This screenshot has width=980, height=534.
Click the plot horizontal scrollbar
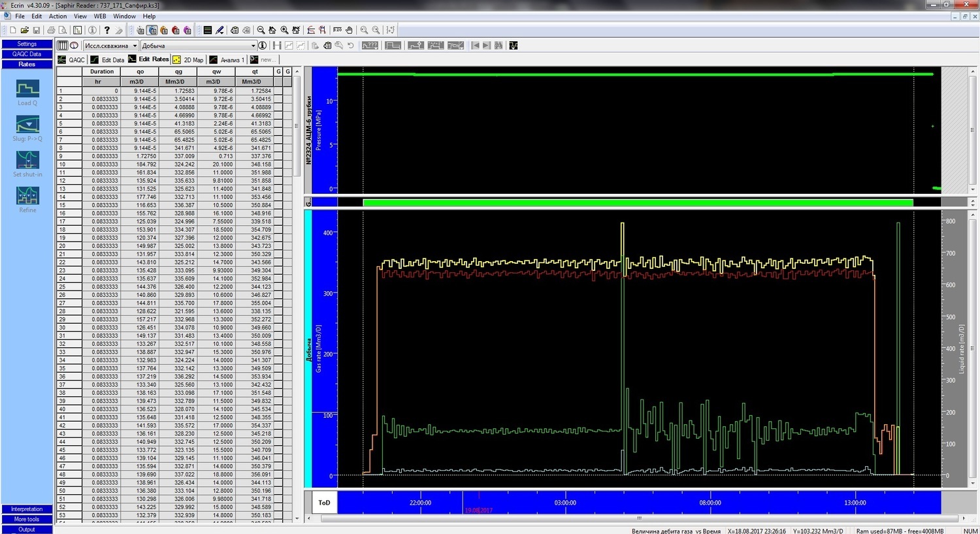[x=640, y=518]
